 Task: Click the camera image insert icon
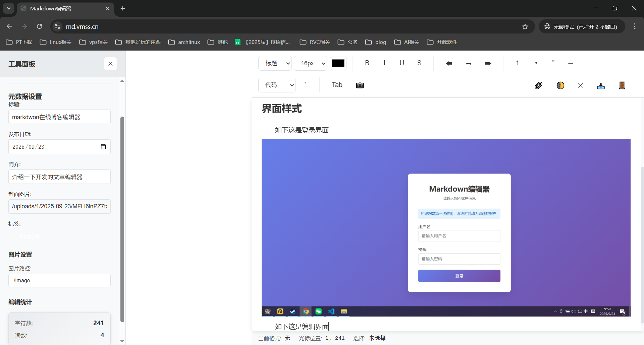pos(360,85)
